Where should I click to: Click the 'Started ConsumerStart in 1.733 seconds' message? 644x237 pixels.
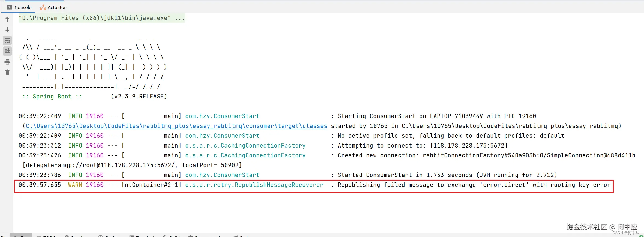pyautogui.click(x=447, y=175)
